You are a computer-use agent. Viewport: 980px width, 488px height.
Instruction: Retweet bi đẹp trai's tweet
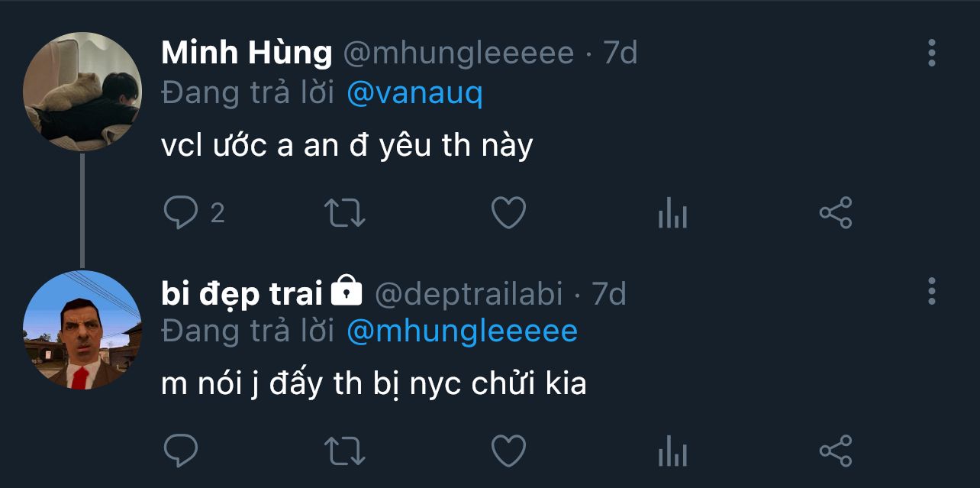(x=345, y=451)
